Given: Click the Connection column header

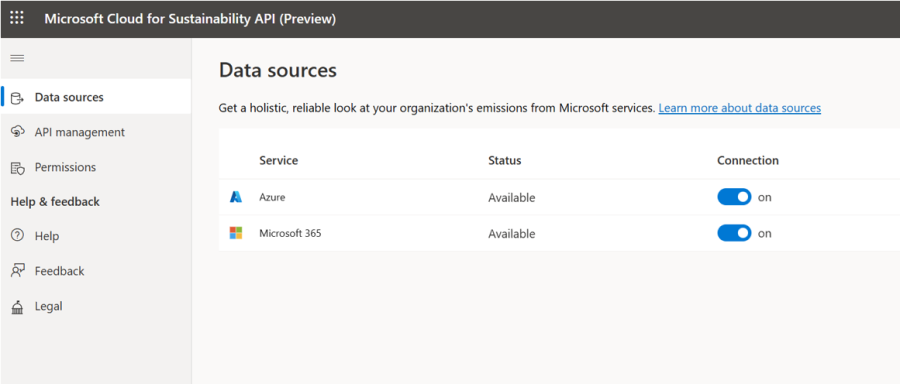Looking at the screenshot, I should (748, 160).
